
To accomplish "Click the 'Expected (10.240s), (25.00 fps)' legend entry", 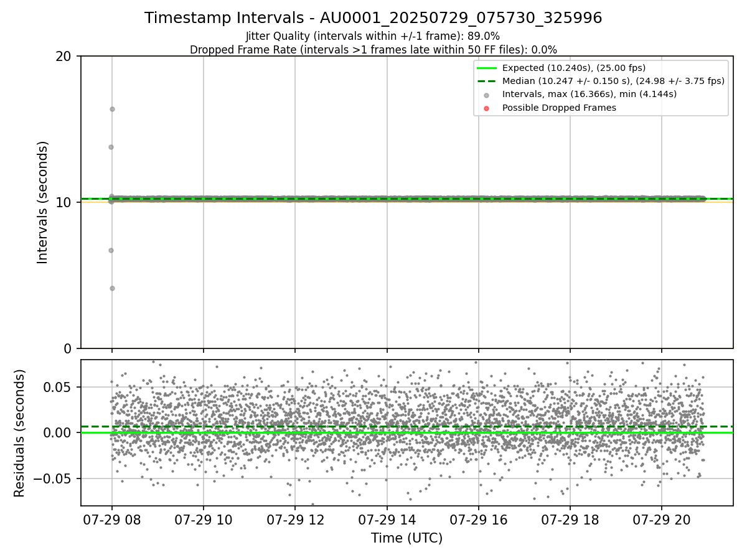I will coord(574,68).
